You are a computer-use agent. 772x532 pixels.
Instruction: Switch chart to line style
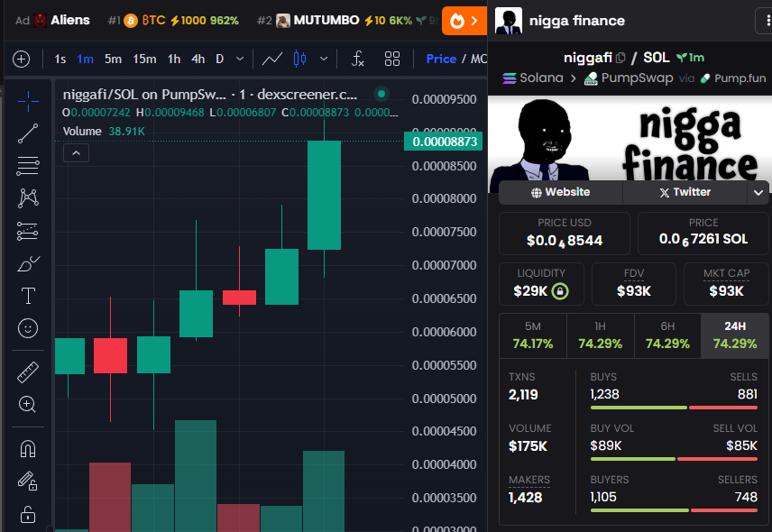click(272, 59)
